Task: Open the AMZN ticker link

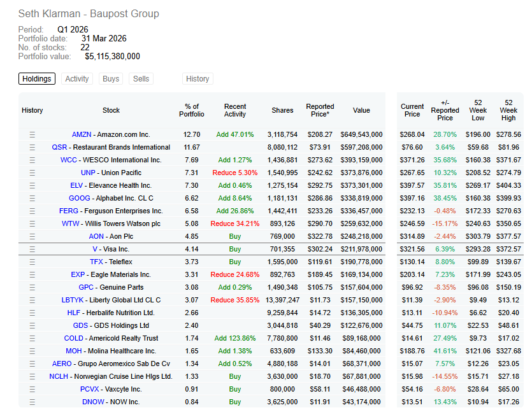Action: click(x=82, y=134)
